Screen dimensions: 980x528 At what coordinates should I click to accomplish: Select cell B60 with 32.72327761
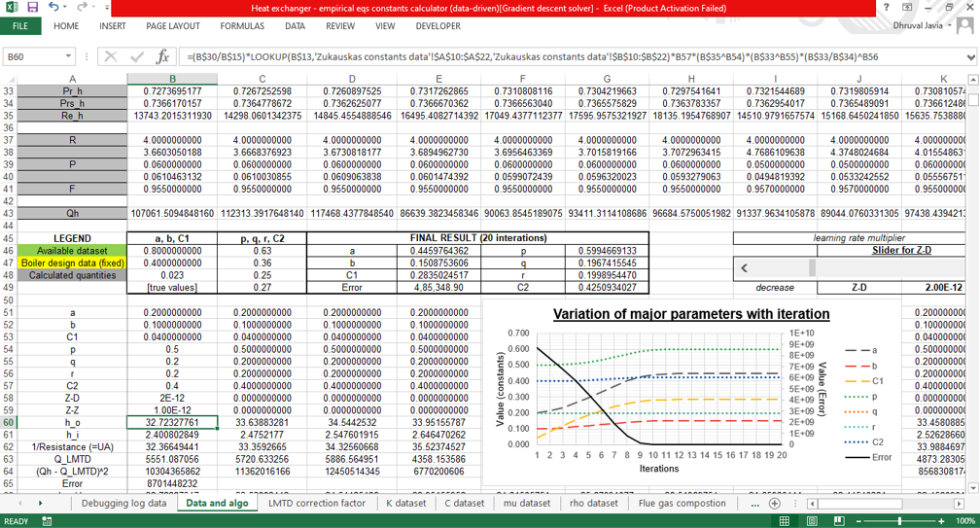[x=172, y=422]
